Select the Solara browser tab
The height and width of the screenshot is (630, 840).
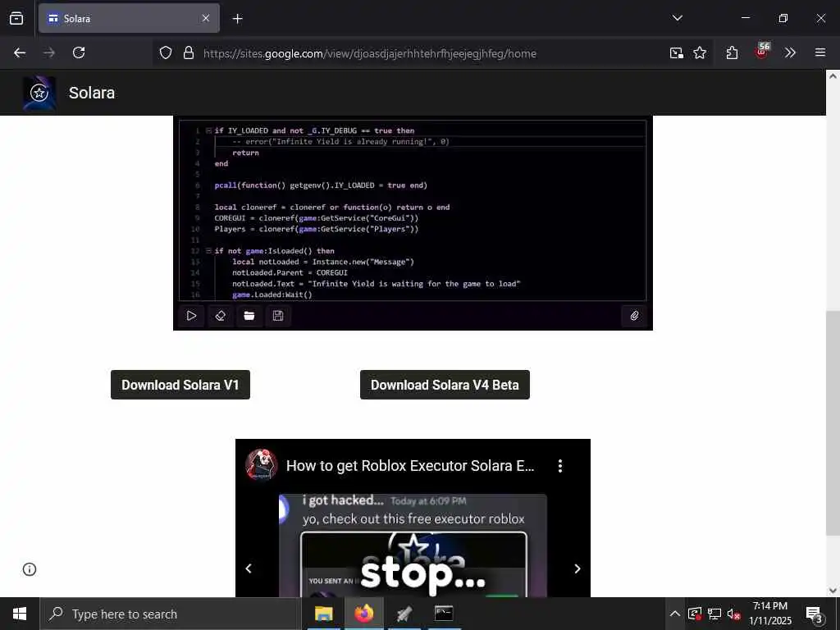click(129, 18)
